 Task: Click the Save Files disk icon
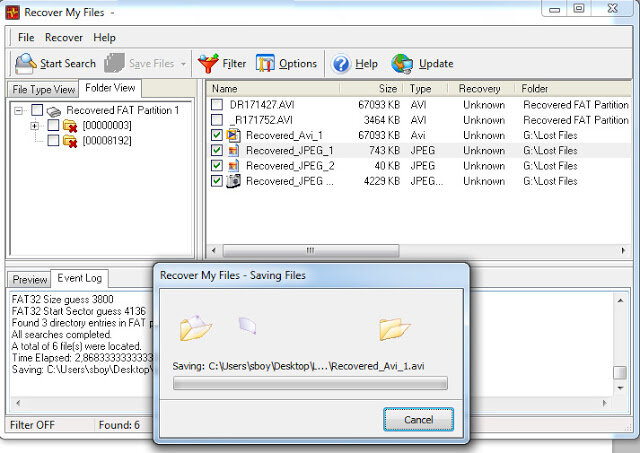114,63
